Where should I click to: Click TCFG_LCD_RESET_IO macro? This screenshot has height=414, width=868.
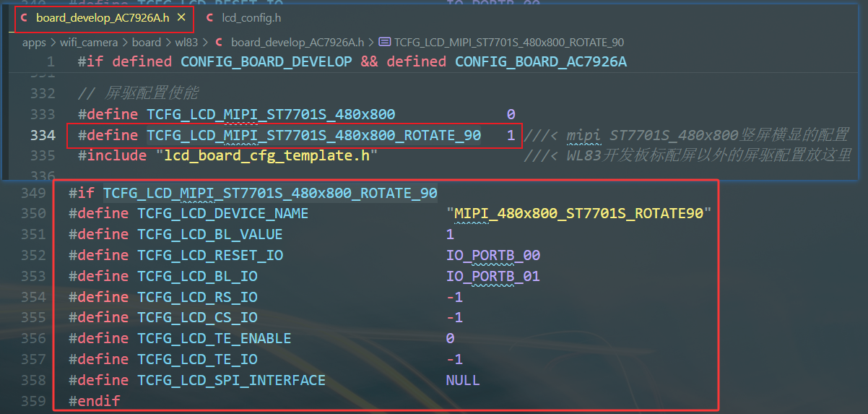click(x=210, y=255)
